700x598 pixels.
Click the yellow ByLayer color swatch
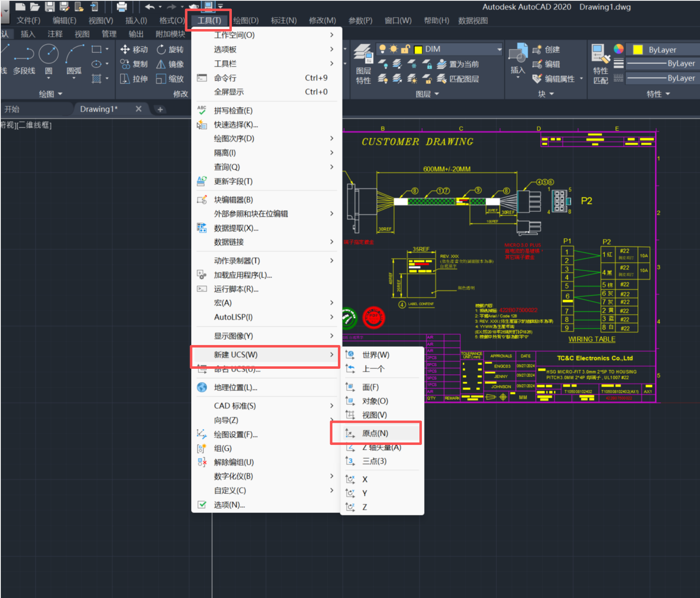638,50
